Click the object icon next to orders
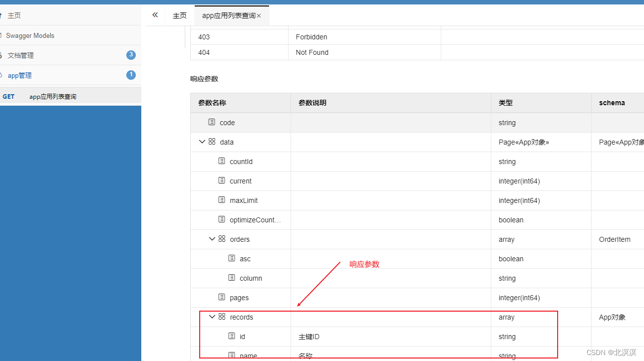 pyautogui.click(x=222, y=239)
